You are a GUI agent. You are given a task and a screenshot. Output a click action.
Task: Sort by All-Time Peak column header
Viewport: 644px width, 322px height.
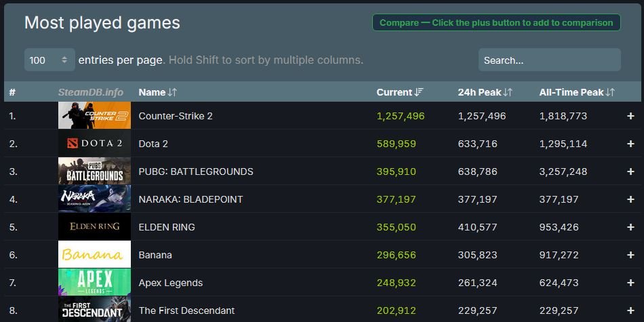577,92
